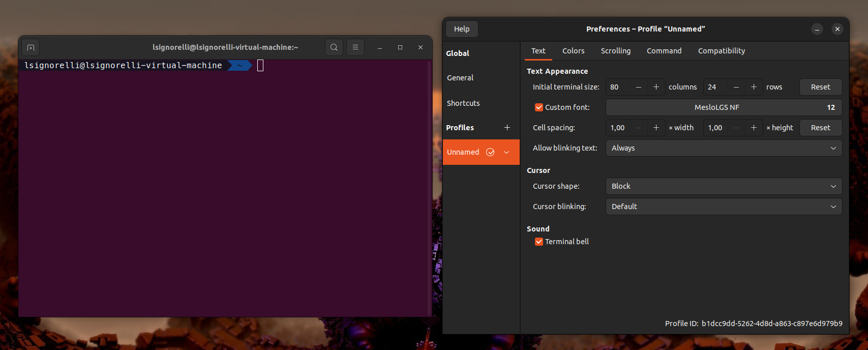Select Shortcuts in the sidebar
This screenshot has width=868, height=350.
pyautogui.click(x=463, y=103)
